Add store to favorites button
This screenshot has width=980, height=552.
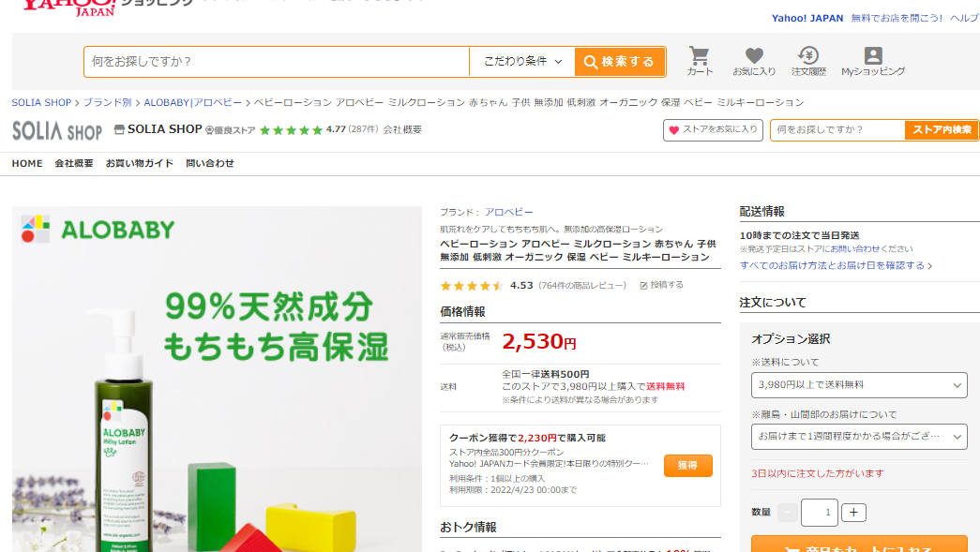coord(713,130)
